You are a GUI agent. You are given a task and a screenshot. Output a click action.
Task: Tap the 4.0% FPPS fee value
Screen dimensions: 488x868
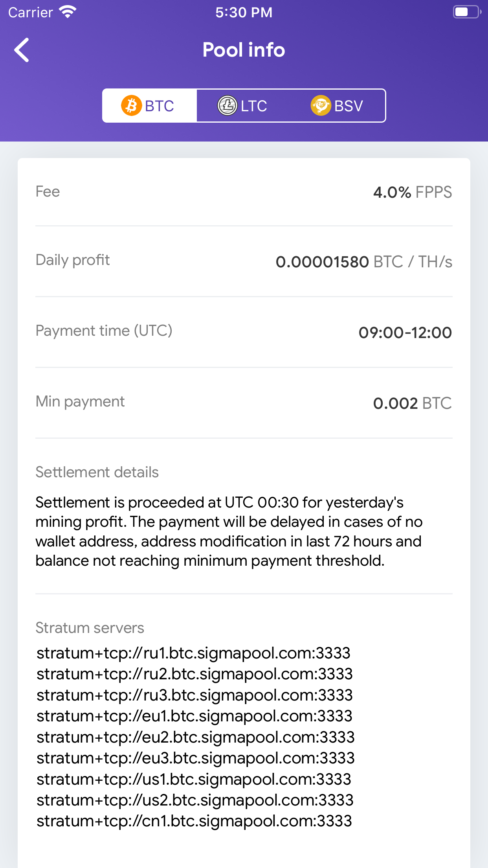click(412, 192)
